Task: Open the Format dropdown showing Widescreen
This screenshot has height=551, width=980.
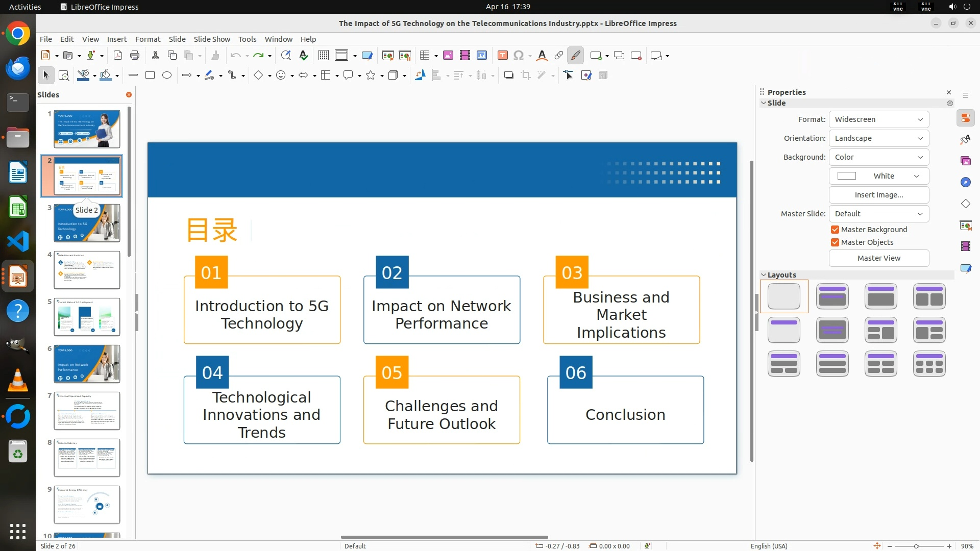Action: [x=878, y=119]
